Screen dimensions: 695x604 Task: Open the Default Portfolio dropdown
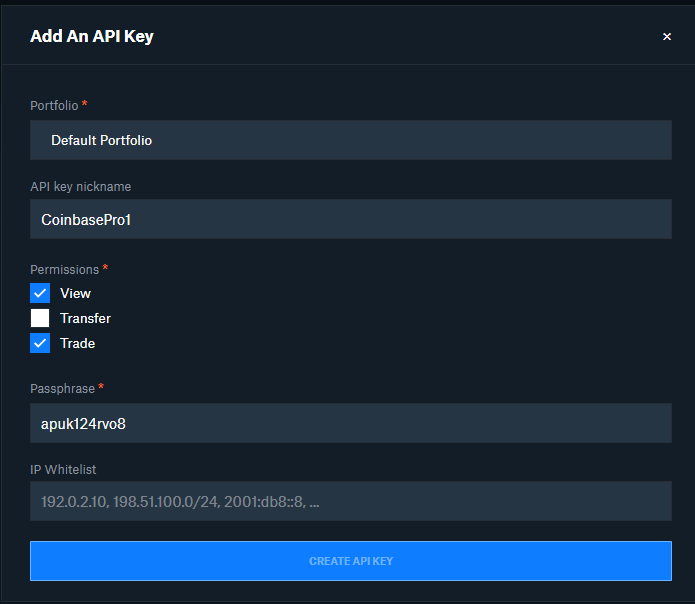351,140
